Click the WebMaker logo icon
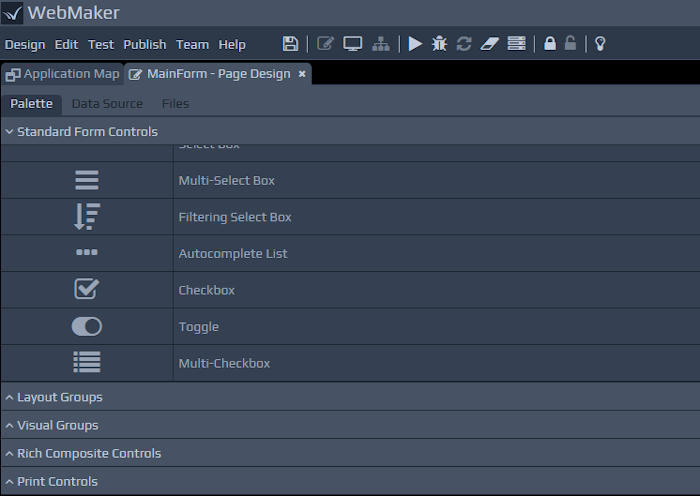 [x=12, y=13]
